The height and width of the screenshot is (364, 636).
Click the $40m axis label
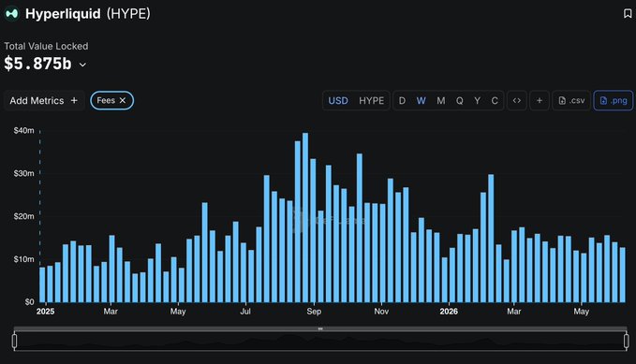tap(23, 130)
